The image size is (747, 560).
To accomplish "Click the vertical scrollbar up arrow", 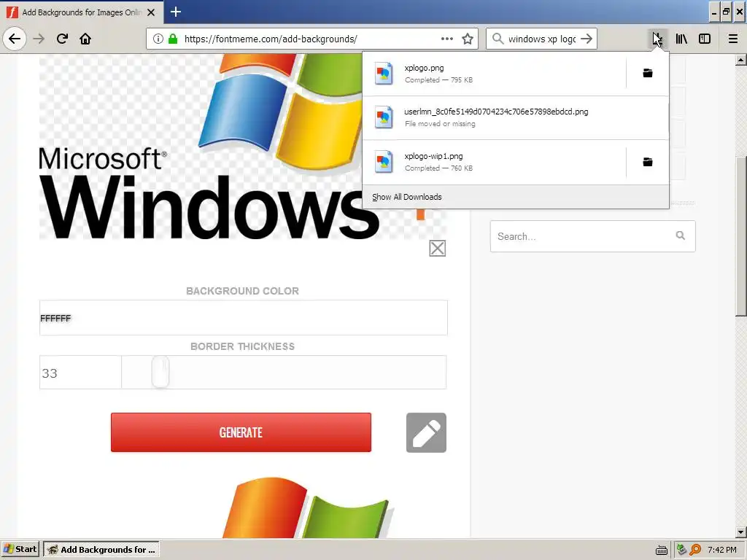I will 740,61.
